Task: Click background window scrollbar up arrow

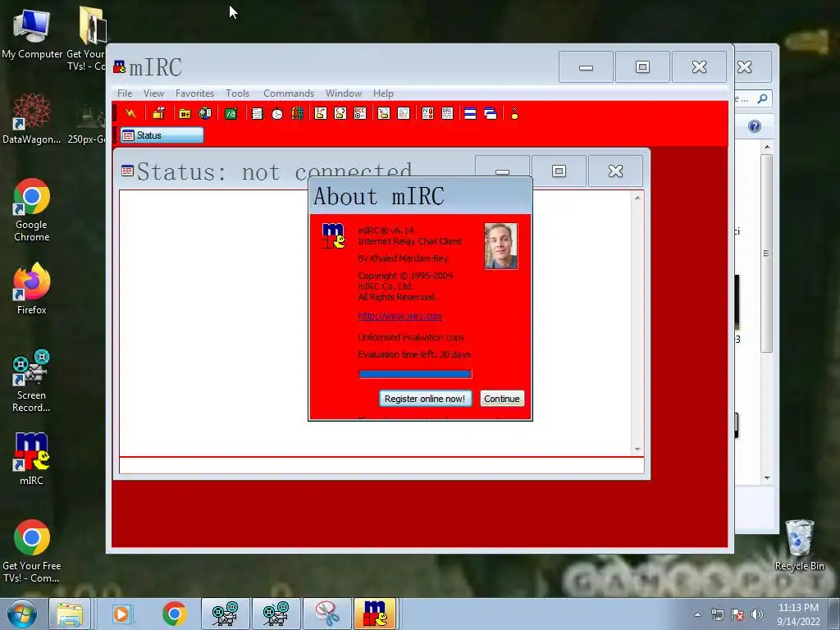Action: coord(767,147)
